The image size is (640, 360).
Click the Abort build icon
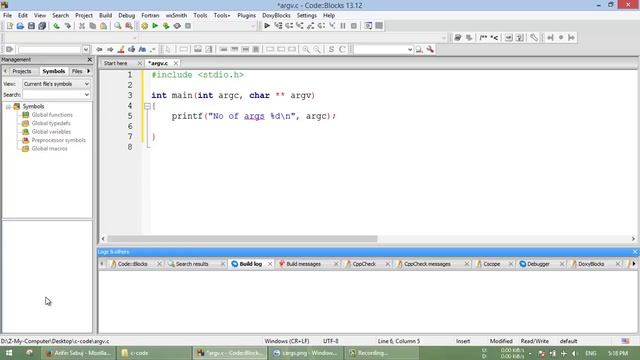tap(188, 26)
